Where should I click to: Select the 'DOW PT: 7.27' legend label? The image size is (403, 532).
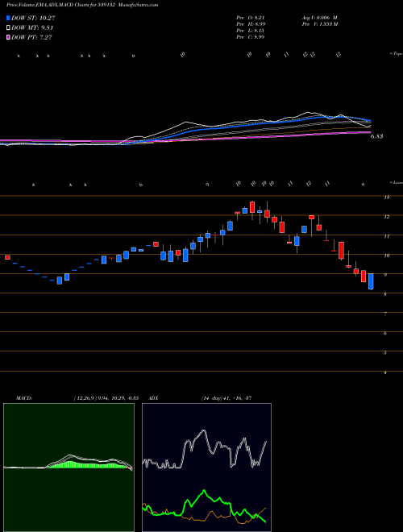pos(31,37)
